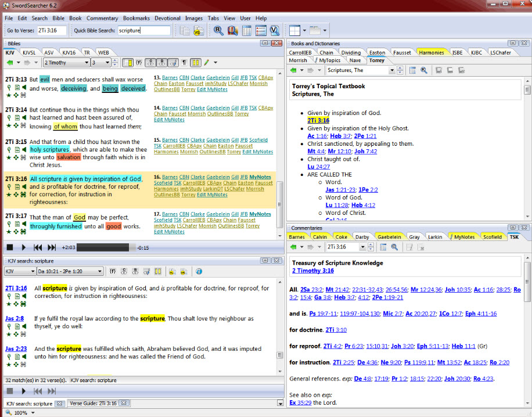The height and width of the screenshot is (417, 532).
Task: Open the Verse Guide magnifier V icon
Action: pos(275,31)
